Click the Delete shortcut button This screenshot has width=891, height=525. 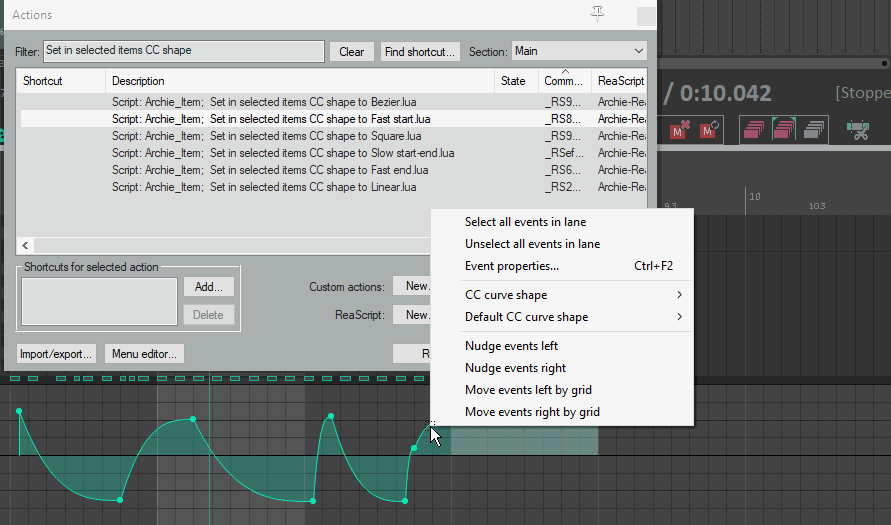(x=208, y=315)
